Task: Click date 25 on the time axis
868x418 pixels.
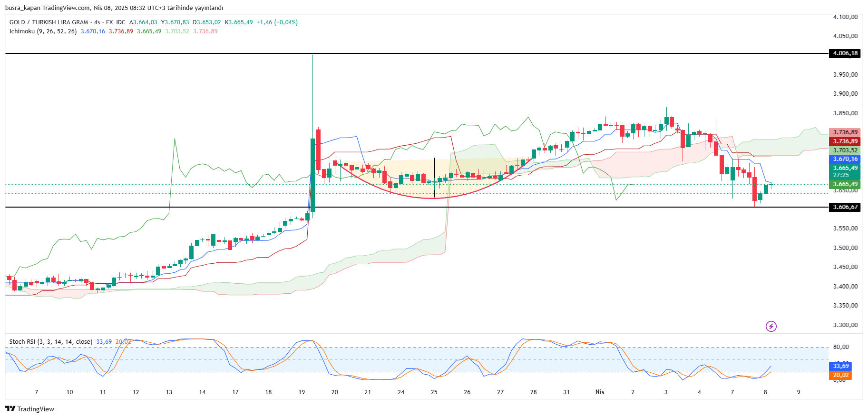Action: 434,392
